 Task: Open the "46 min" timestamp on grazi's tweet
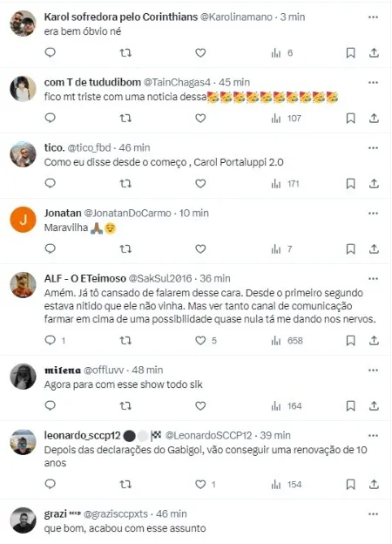tap(172, 513)
